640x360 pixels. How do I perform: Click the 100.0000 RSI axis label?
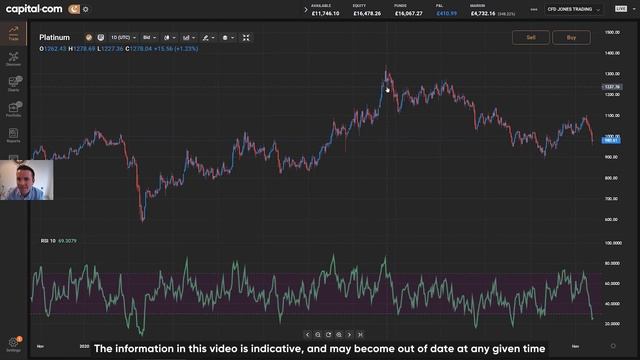pyautogui.click(x=613, y=243)
